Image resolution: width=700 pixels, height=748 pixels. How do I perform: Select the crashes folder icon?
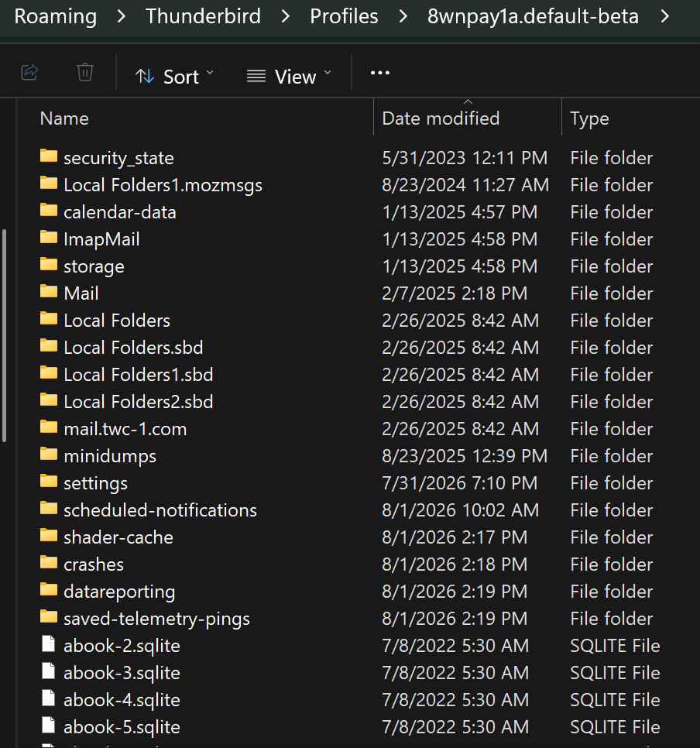(x=49, y=563)
